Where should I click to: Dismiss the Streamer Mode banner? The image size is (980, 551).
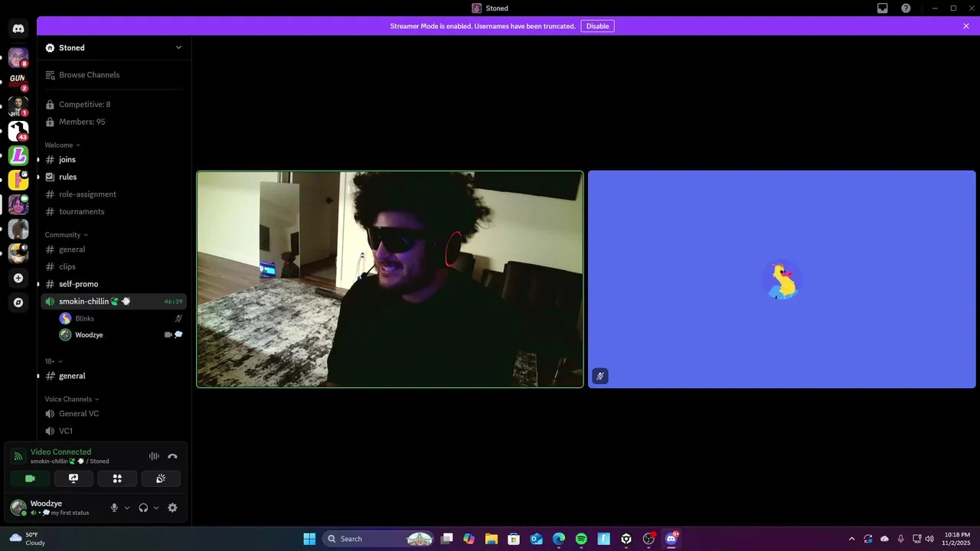click(966, 26)
